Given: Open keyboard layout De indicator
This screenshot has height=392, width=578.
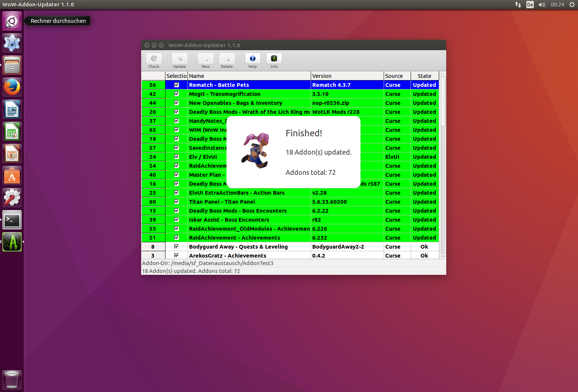Looking at the screenshot, I should coord(530,4).
